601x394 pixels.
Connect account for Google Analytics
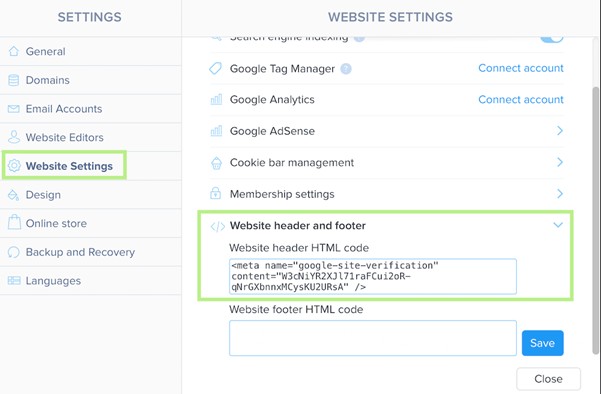tap(521, 100)
